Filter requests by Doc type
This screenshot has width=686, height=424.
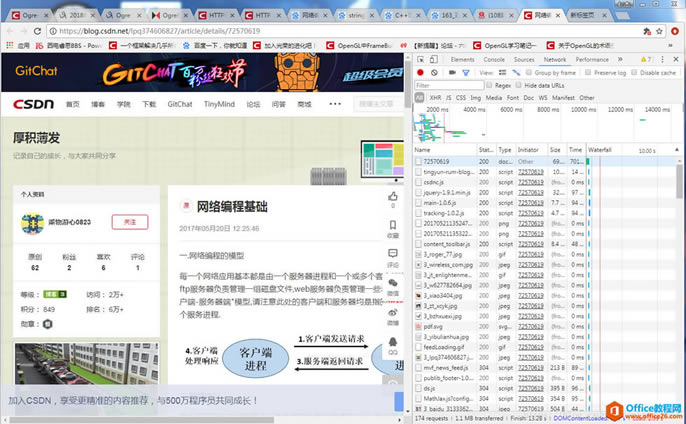(528, 98)
